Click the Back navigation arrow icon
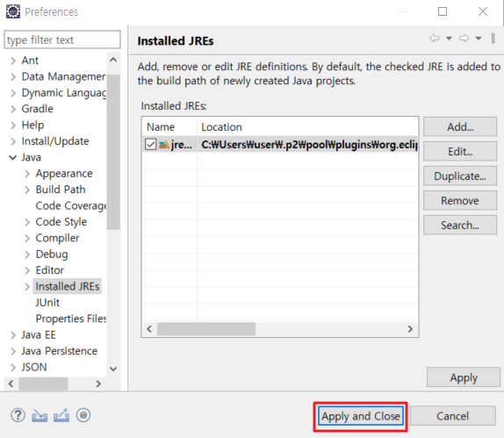Image resolution: width=504 pixels, height=438 pixels. tap(435, 39)
